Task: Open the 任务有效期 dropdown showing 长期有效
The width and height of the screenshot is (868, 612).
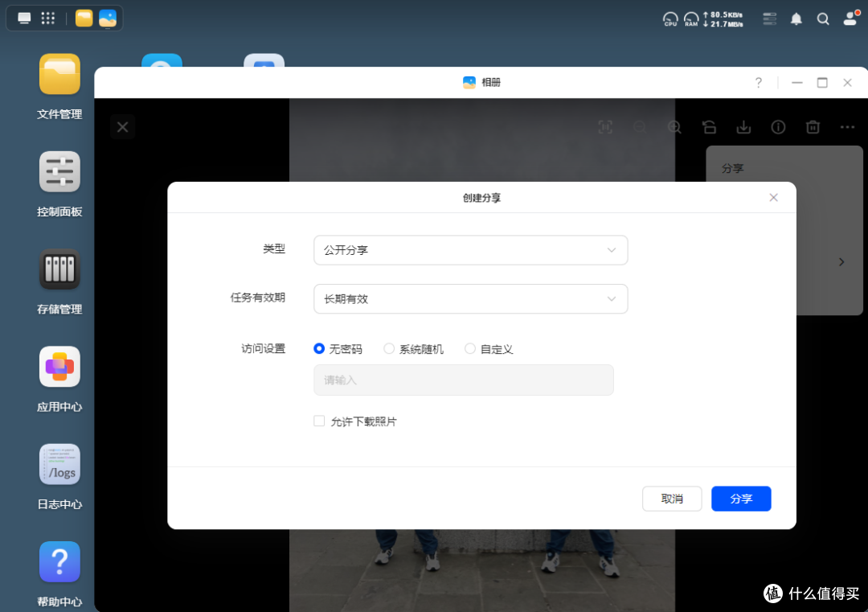Action: (470, 298)
